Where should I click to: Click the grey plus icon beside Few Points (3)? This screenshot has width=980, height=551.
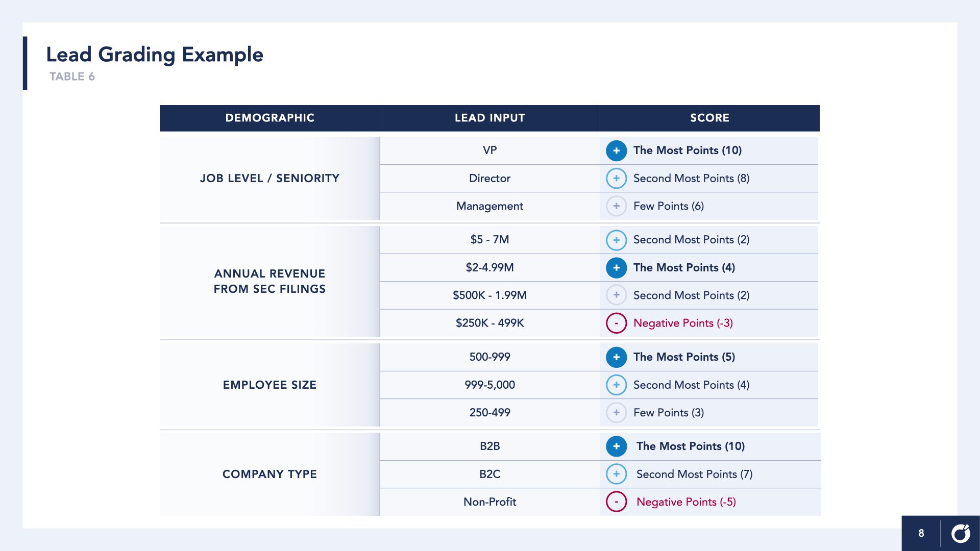[616, 412]
